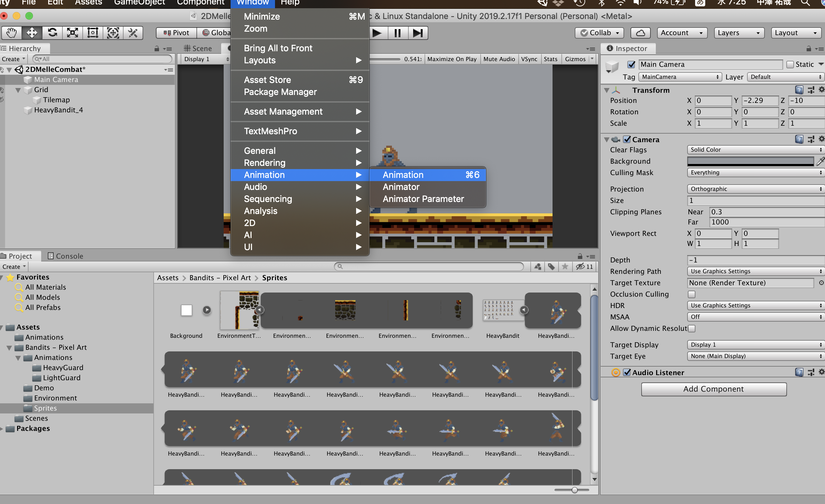The image size is (825, 504).
Task: Enable the Occlusion Culling checkbox
Action: point(691,294)
